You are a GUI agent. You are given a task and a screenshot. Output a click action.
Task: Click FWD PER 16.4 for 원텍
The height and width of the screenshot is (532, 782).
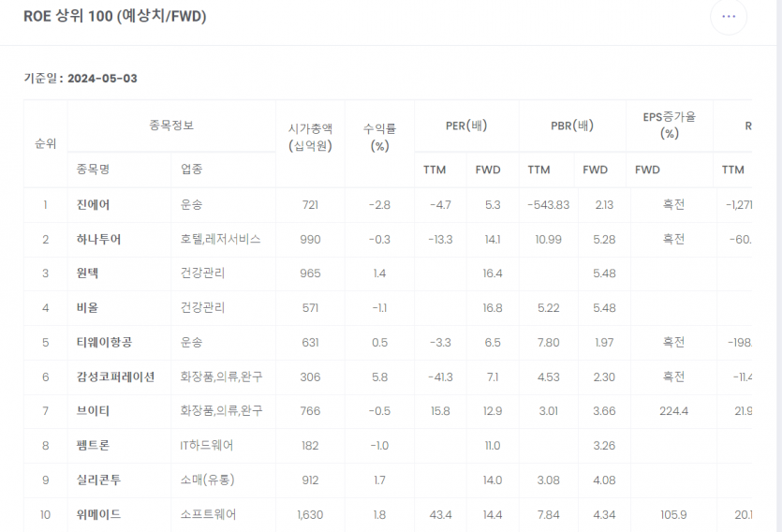(x=493, y=273)
